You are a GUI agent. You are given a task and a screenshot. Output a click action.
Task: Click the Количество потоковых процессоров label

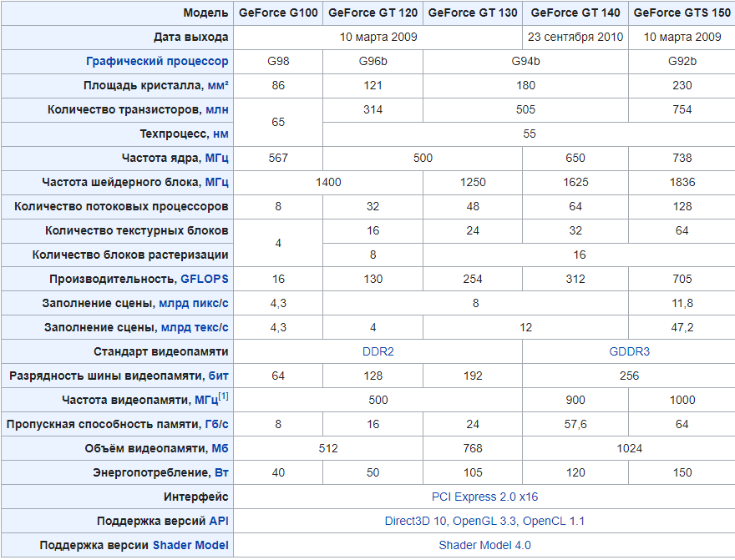pos(117,206)
